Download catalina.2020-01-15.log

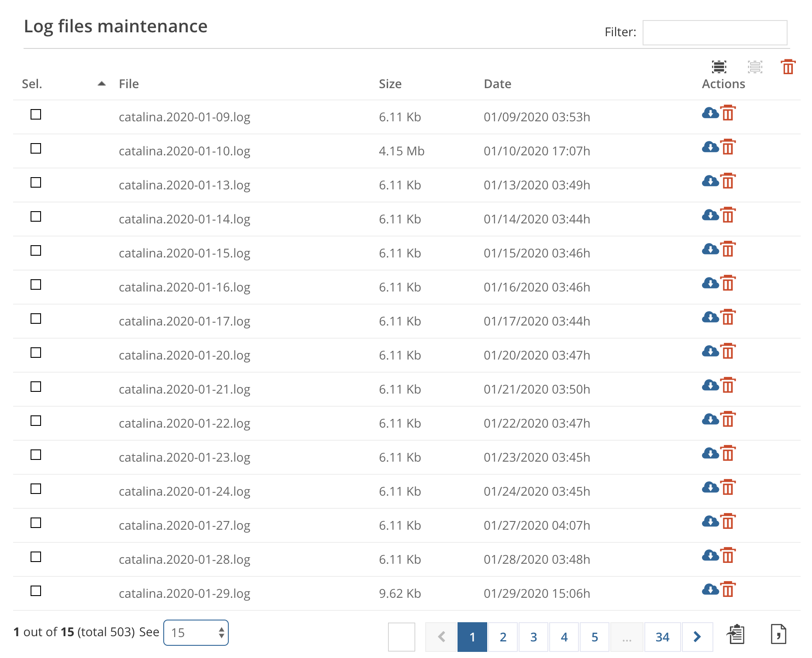tap(710, 249)
